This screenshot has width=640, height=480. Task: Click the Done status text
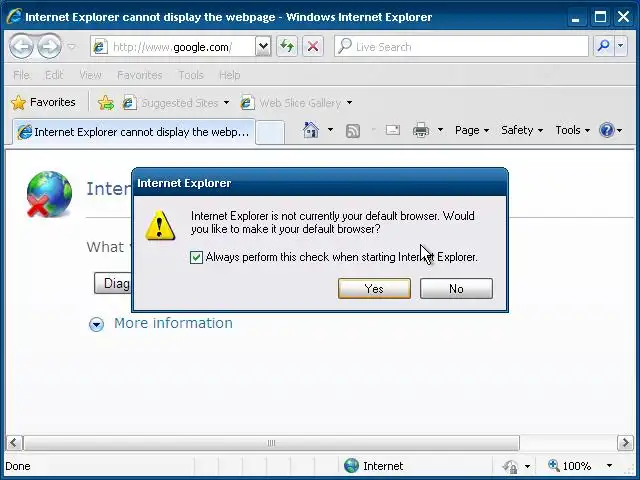coord(18,466)
